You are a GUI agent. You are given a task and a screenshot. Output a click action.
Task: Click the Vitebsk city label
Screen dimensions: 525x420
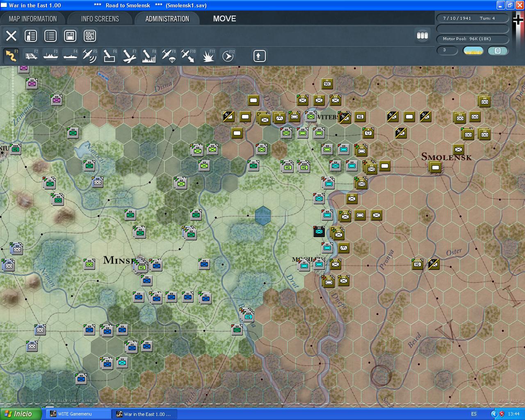[x=328, y=117]
